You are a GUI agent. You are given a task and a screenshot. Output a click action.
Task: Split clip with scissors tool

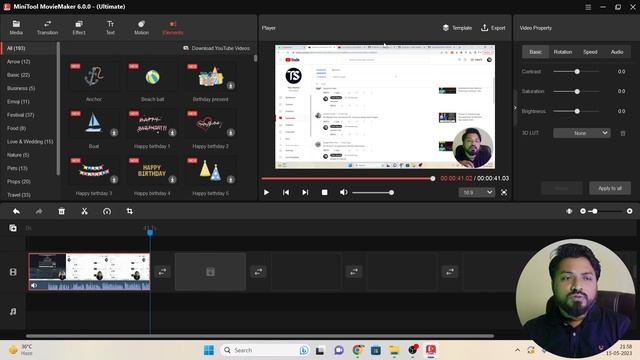pyautogui.click(x=84, y=211)
